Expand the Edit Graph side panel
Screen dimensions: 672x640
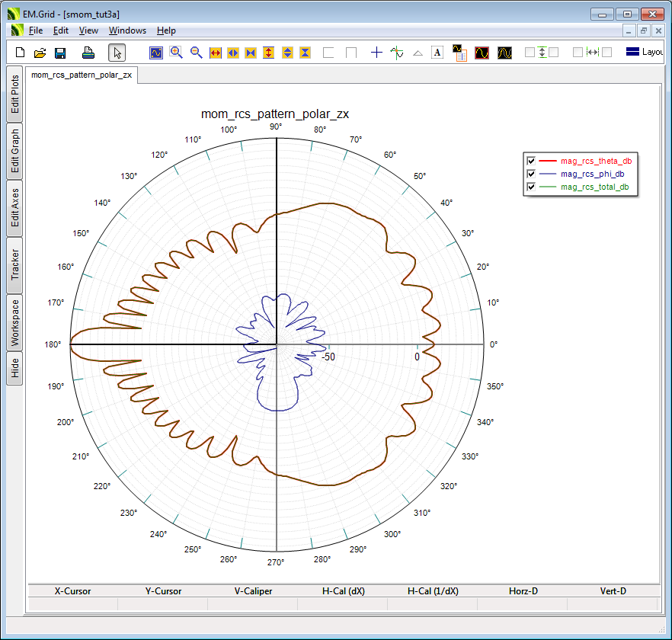pyautogui.click(x=14, y=151)
